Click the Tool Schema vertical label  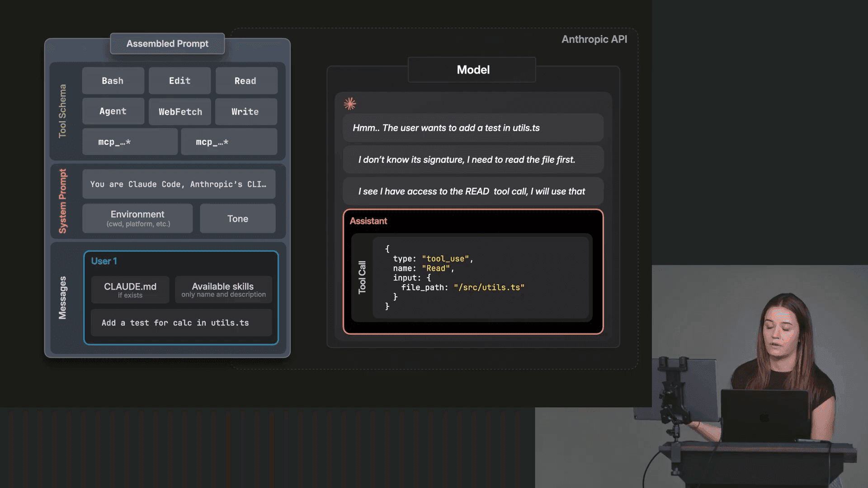point(62,111)
